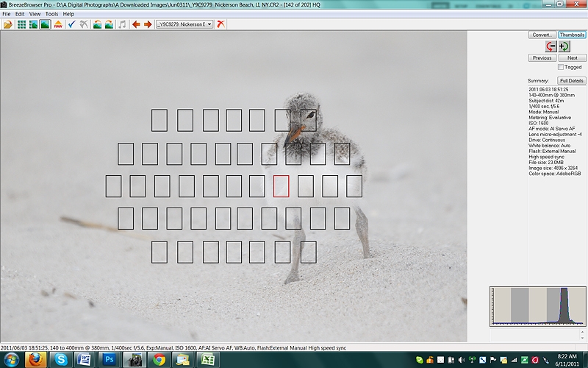Screen dimensions: 588x368
Task: Click the bottom status bar EXIF text
Action: (173, 348)
